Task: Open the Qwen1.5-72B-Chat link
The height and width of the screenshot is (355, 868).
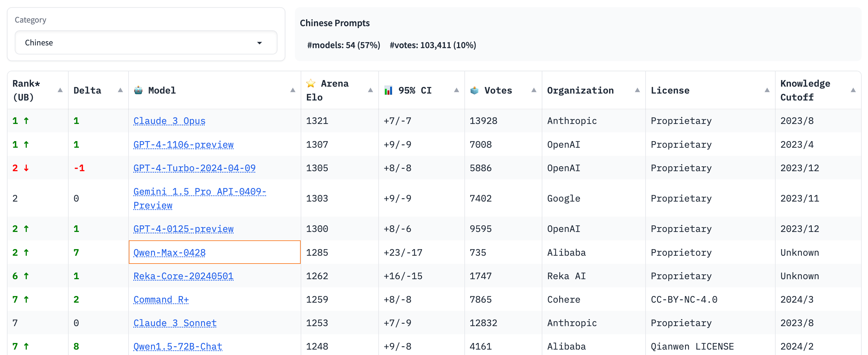Action: click(x=178, y=346)
